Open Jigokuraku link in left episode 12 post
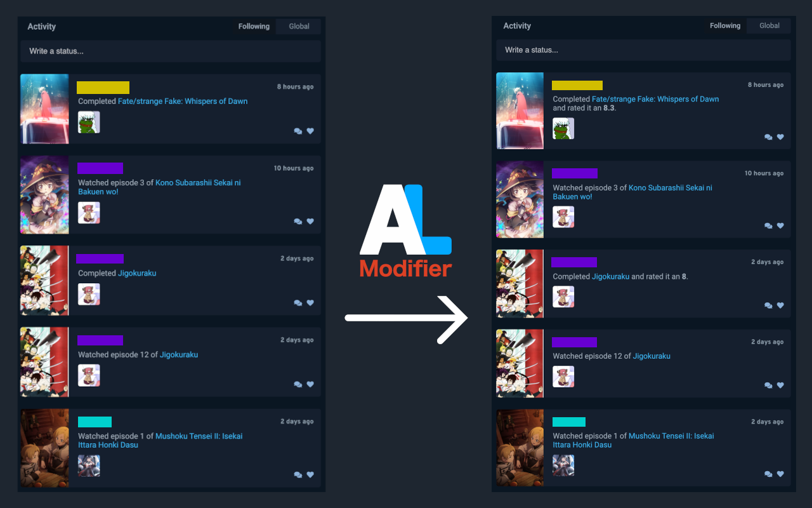 tap(179, 355)
